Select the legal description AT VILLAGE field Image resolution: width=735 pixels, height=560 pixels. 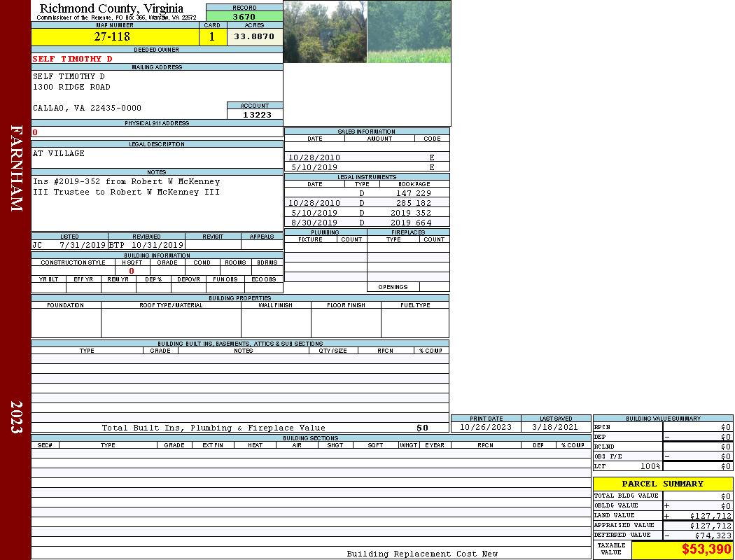[59, 153]
